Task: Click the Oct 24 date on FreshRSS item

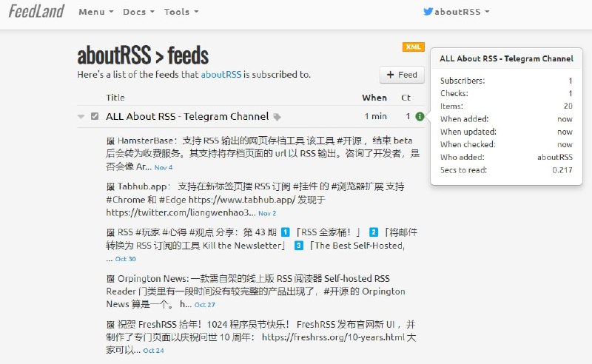Action: pyautogui.click(x=153, y=351)
